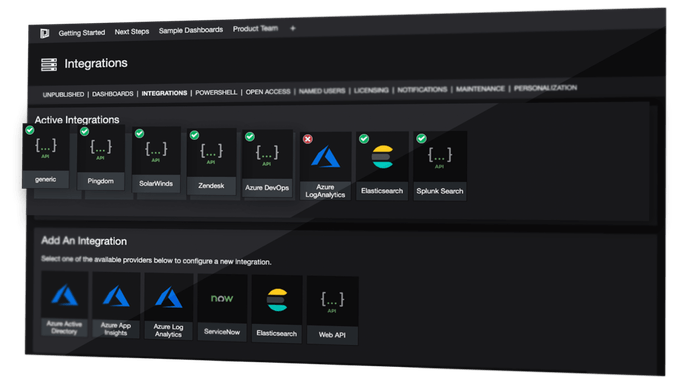Image resolution: width=676 pixels, height=380 pixels.
Task: Open the active Azure LogAnalytics integration icon
Action: pos(325,157)
